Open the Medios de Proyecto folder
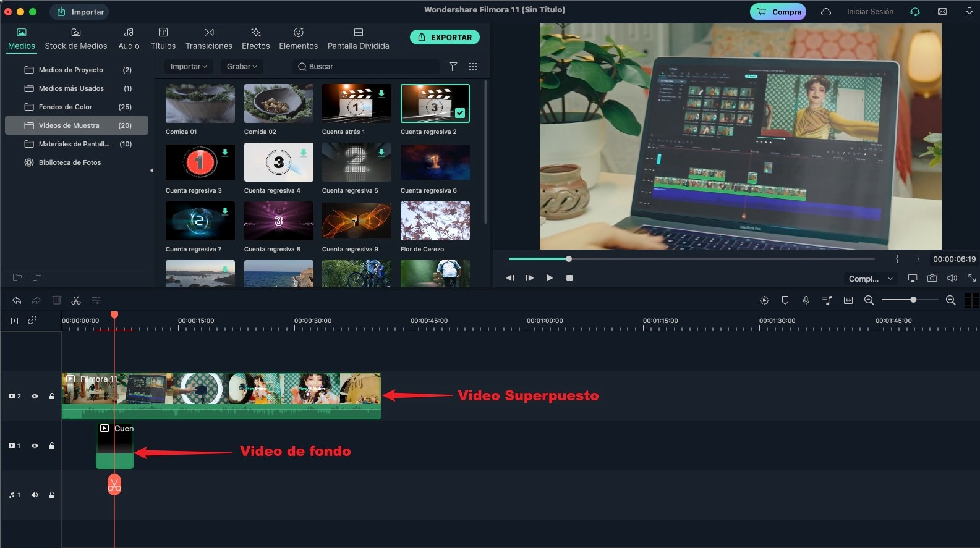The image size is (980, 548). tap(77, 70)
